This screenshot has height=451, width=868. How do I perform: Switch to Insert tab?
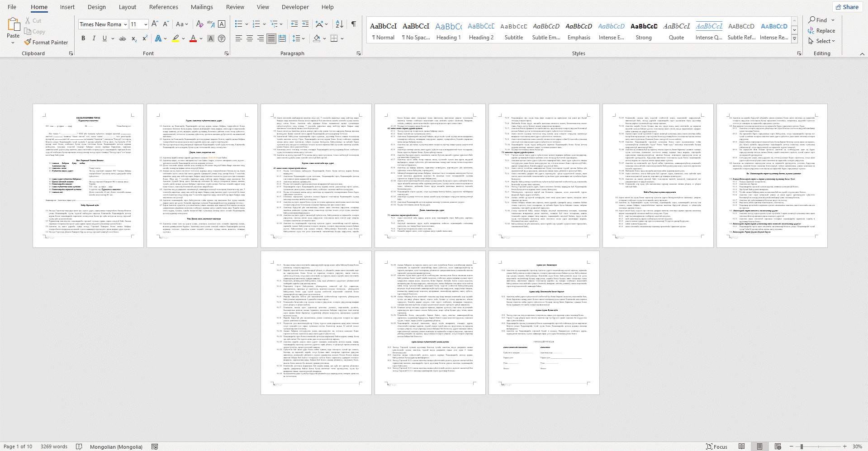tap(67, 7)
